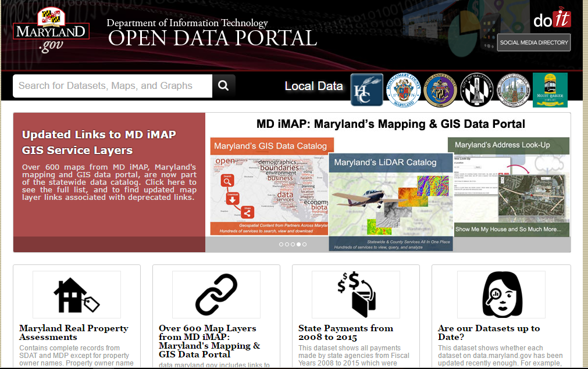588x369 pixels.
Task: Click 'Updated Links to MD iMAP' heading
Action: tap(99, 142)
